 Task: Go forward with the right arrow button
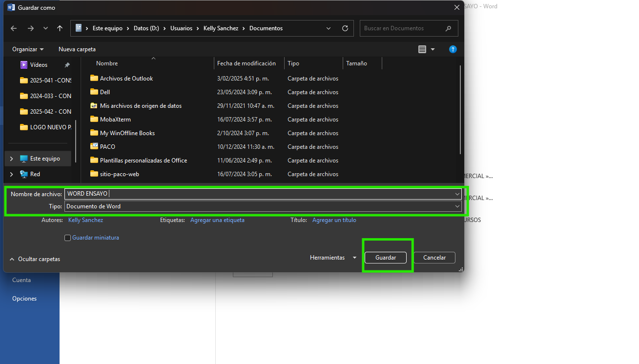pos(31,28)
